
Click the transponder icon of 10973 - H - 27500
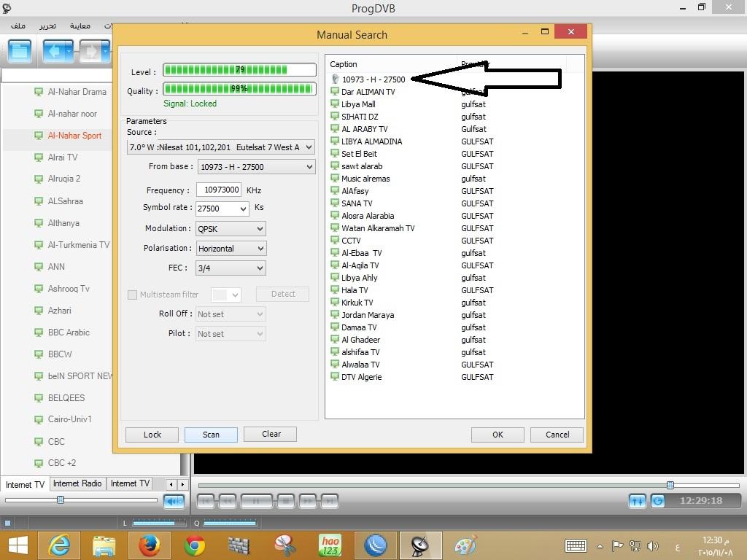[x=336, y=79]
